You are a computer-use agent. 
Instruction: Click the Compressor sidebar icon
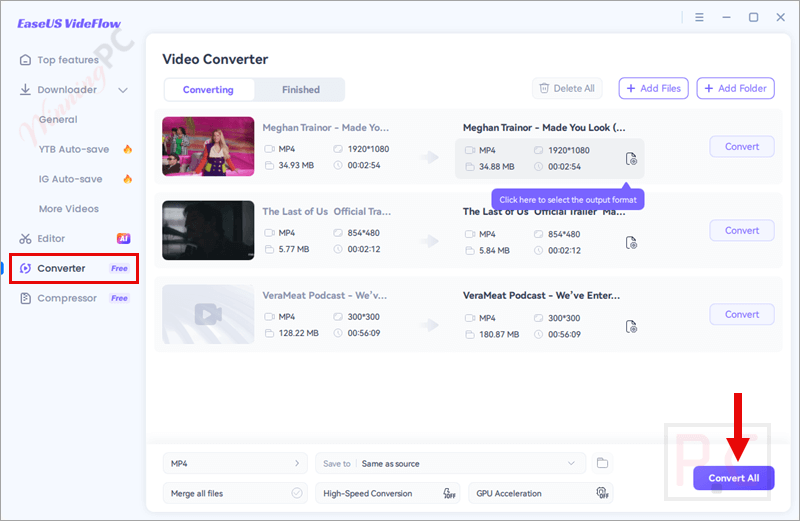25,298
